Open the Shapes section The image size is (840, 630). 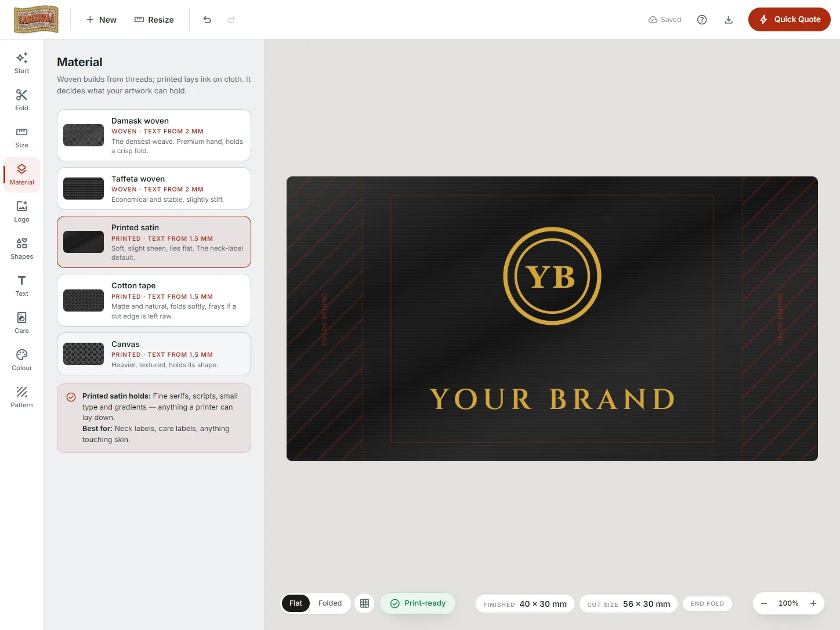click(21, 249)
